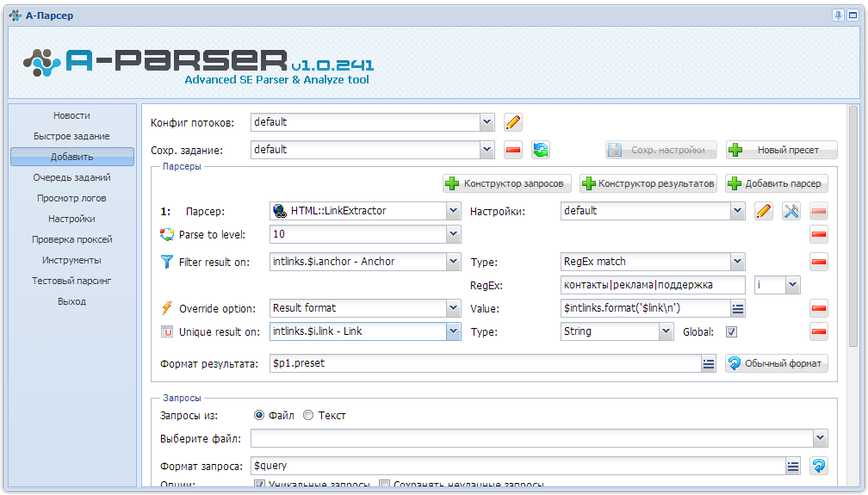
Task: Toggle Сохранять неудачные запросы checkbox
Action: [384, 485]
